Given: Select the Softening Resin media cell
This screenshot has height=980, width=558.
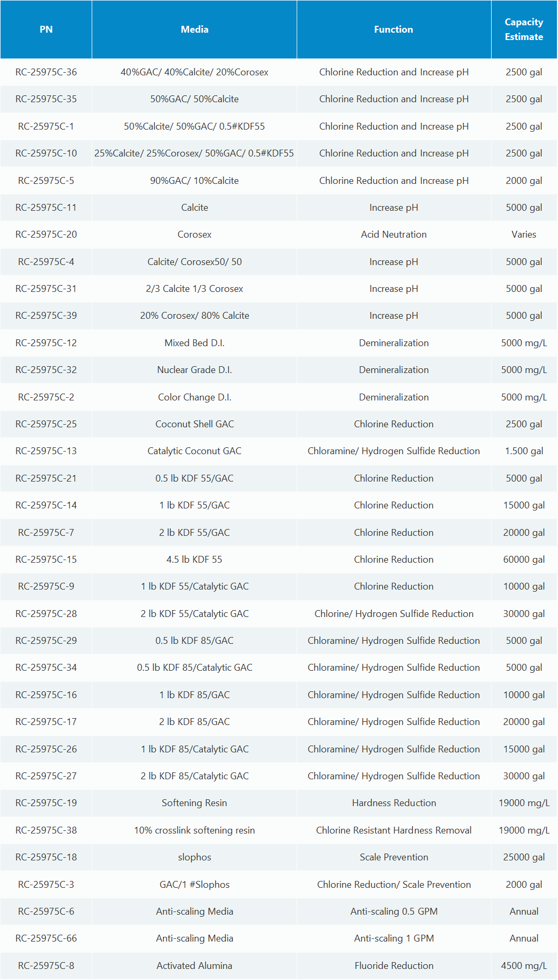Looking at the screenshot, I should coord(194,803).
